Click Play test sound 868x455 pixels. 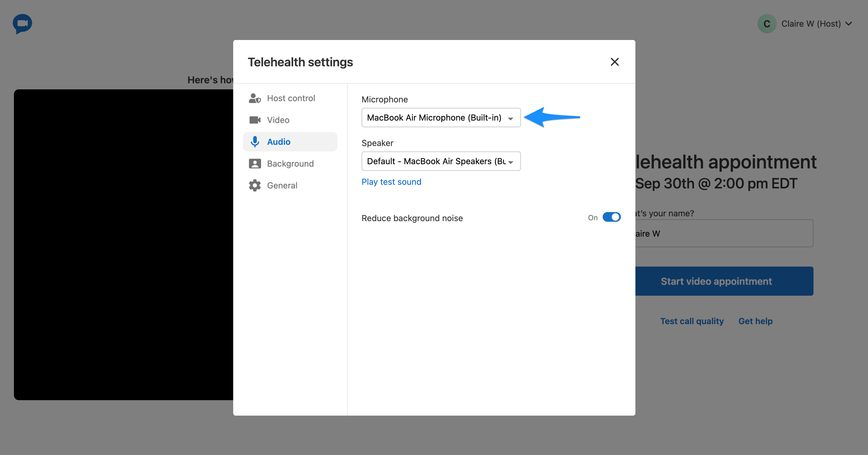pyautogui.click(x=391, y=182)
